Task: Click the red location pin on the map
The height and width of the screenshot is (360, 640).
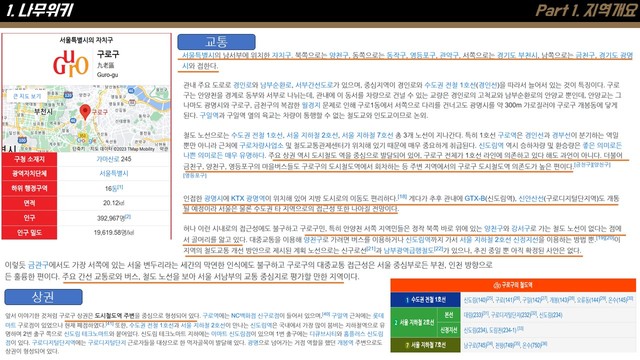Action: point(85,112)
